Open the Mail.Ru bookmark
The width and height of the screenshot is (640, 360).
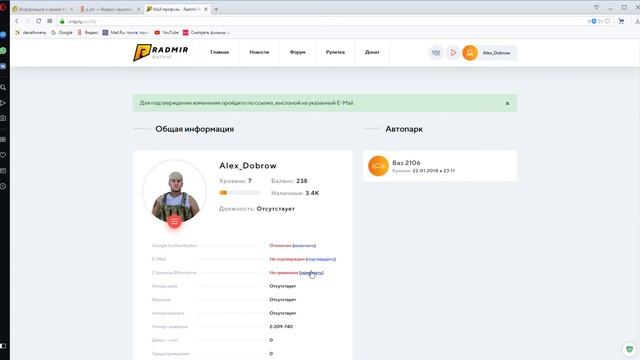pos(126,32)
